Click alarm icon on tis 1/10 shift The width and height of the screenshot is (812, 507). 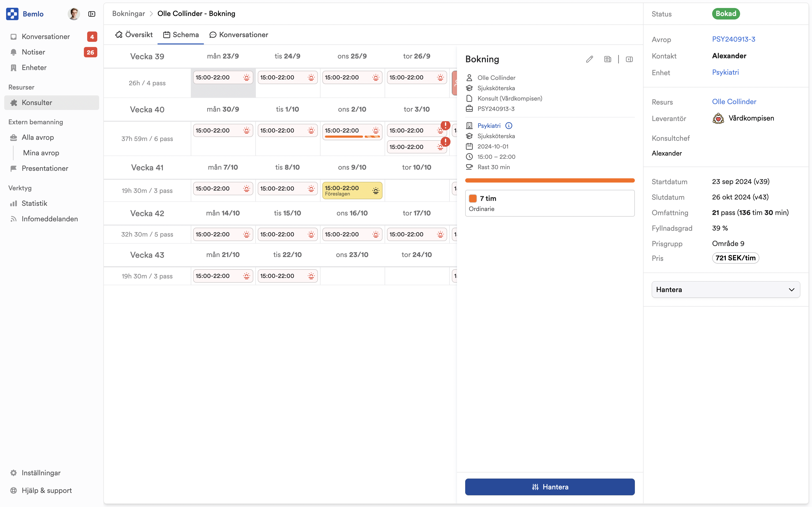tap(312, 130)
